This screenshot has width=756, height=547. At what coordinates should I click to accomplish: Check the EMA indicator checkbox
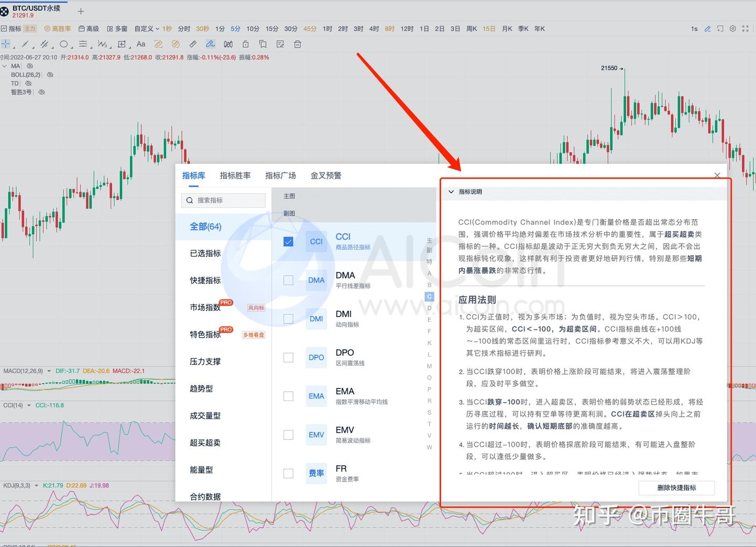pyautogui.click(x=288, y=396)
